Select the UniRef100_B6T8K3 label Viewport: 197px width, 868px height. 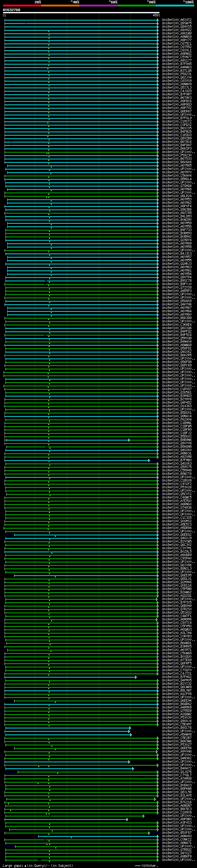coord(176,98)
